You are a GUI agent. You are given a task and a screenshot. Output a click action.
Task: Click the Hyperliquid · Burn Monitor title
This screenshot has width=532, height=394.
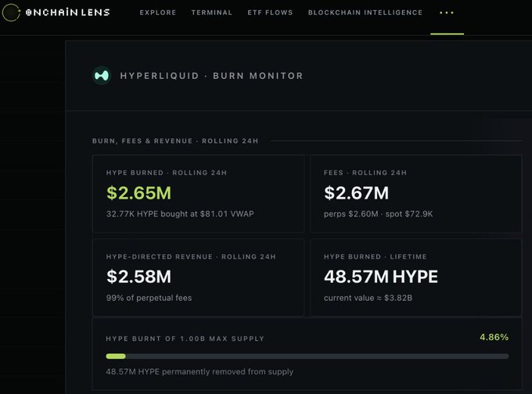[x=211, y=76]
